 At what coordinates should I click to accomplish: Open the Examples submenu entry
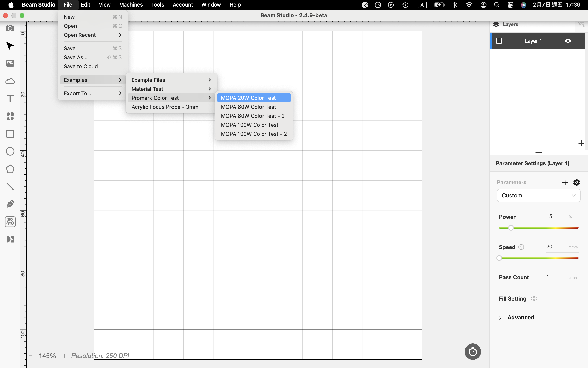(92, 80)
